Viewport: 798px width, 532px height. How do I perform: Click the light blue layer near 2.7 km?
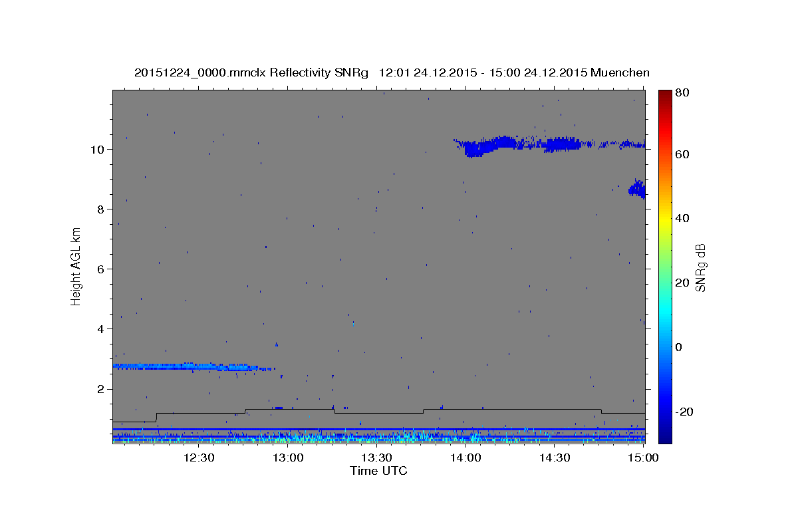pos(194,366)
